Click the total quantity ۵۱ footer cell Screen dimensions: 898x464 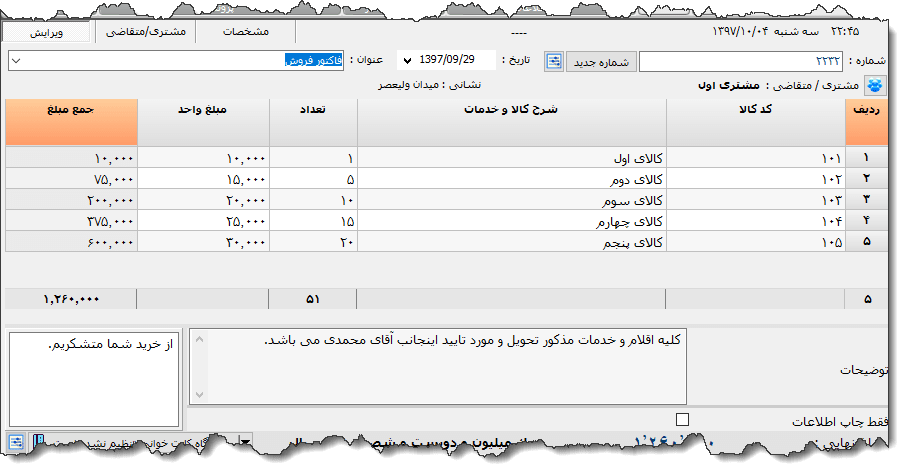point(312,299)
